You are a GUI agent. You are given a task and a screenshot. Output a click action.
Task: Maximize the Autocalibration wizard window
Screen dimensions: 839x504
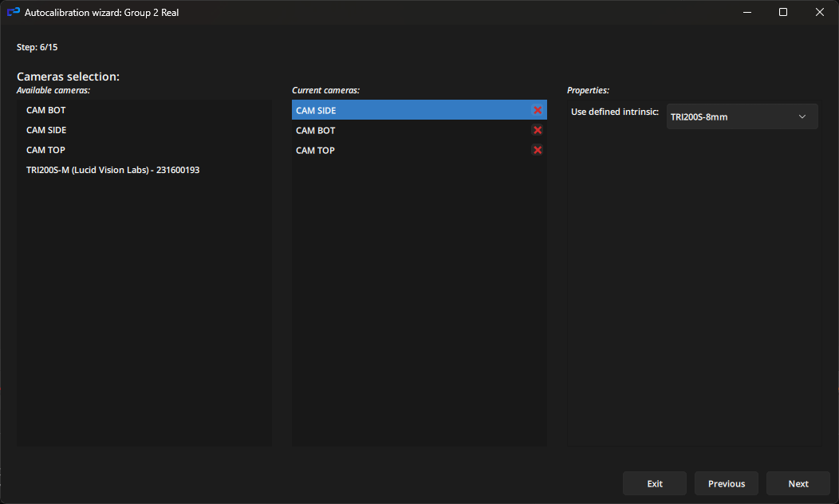point(783,12)
